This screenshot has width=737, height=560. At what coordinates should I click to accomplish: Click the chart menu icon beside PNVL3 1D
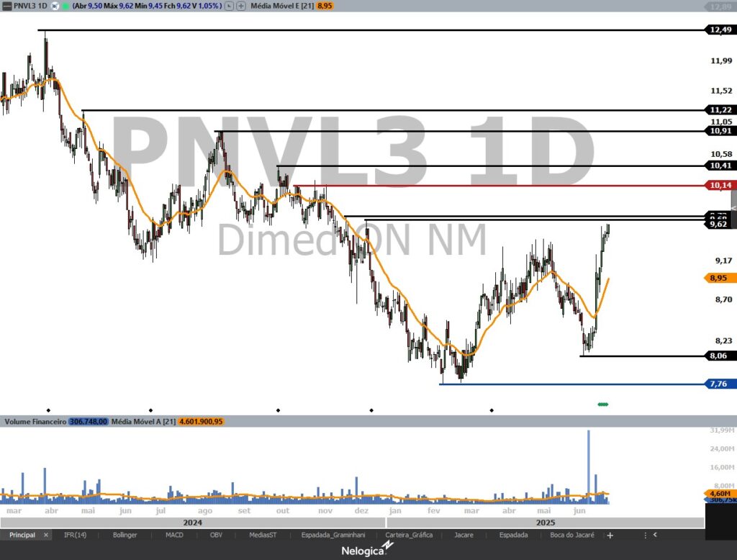coord(7,6)
